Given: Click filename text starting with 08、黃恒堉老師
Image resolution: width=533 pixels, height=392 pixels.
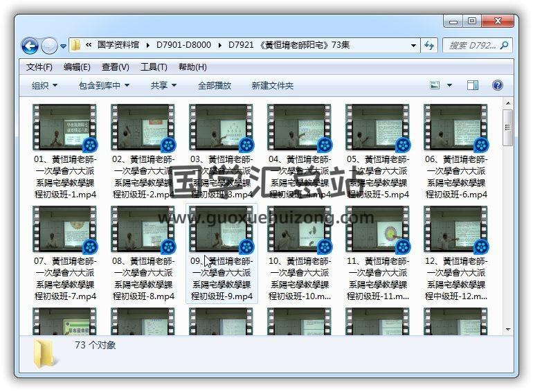Looking at the screenshot, I should (x=143, y=279).
